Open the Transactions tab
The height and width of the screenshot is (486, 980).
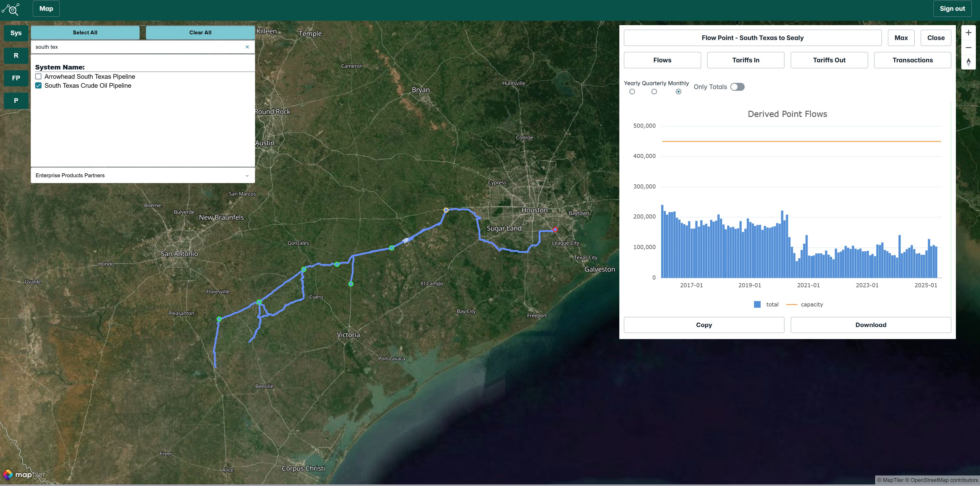point(912,60)
